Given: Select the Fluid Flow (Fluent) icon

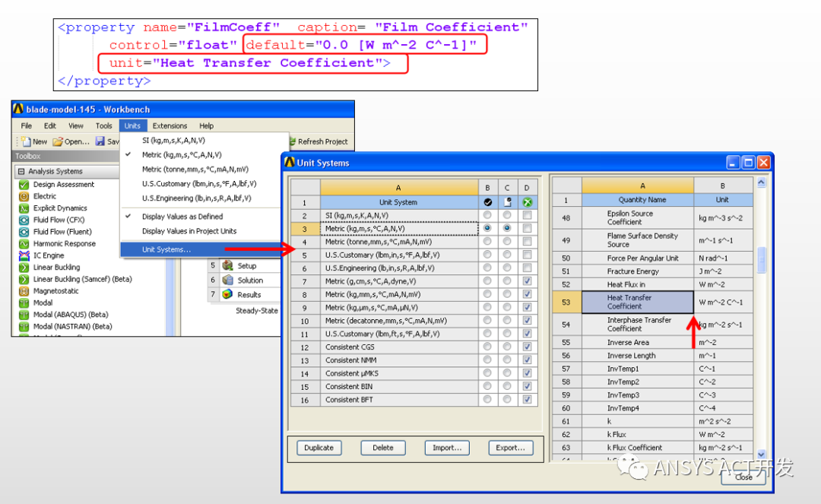Looking at the screenshot, I should (24, 231).
